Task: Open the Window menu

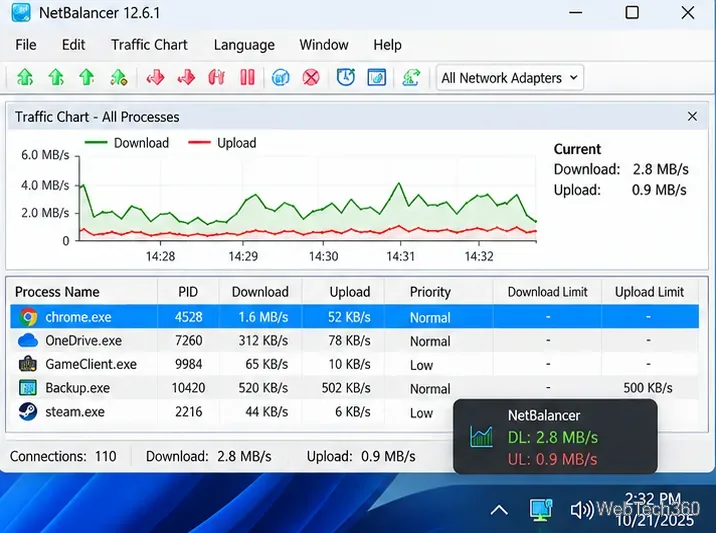Action: click(x=324, y=45)
